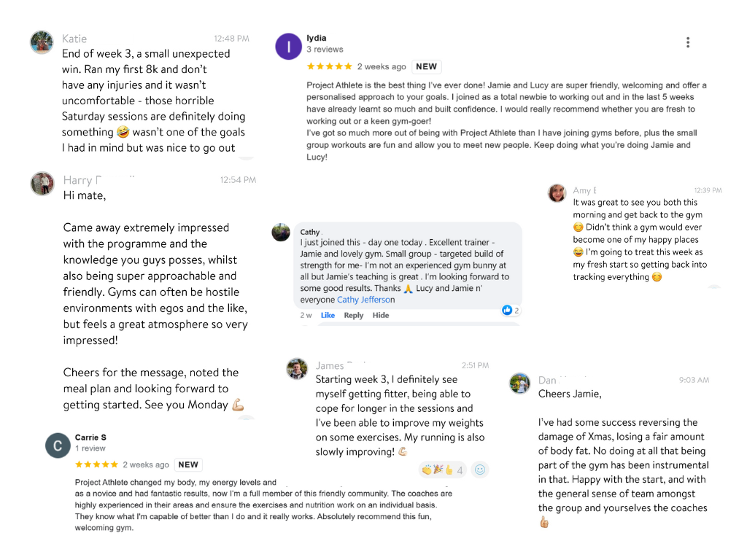747x560 pixels.
Task: Click the NEW badge on Carrie S's review
Action: coord(188,464)
